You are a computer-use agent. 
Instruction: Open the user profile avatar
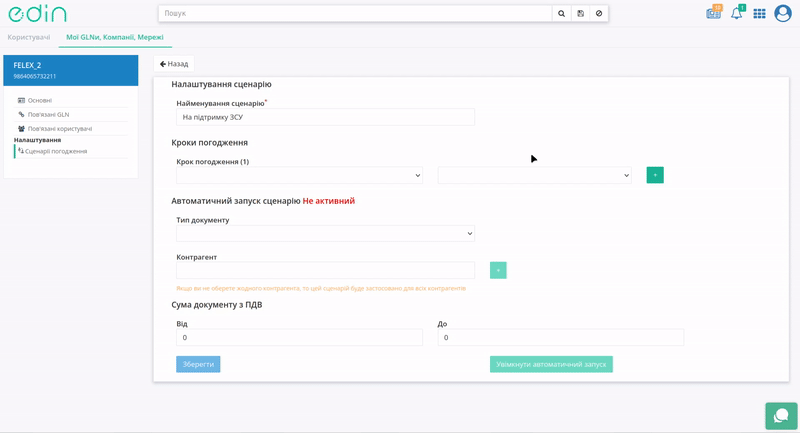(x=783, y=13)
